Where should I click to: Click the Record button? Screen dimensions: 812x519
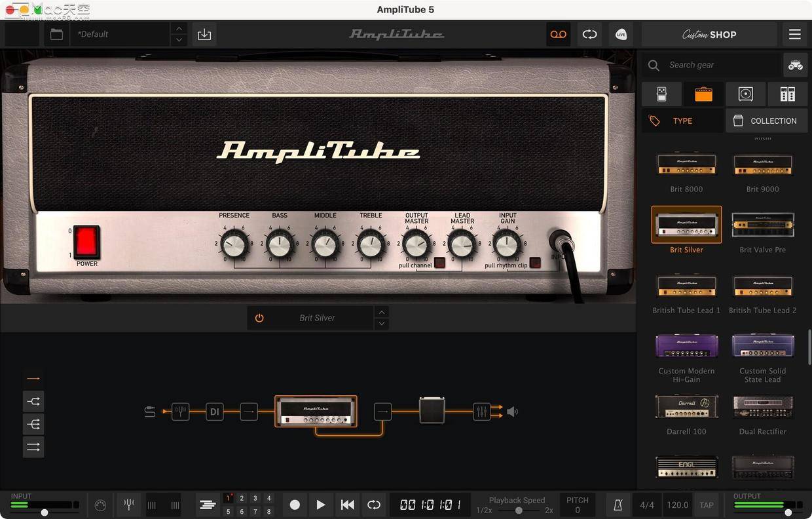(295, 505)
